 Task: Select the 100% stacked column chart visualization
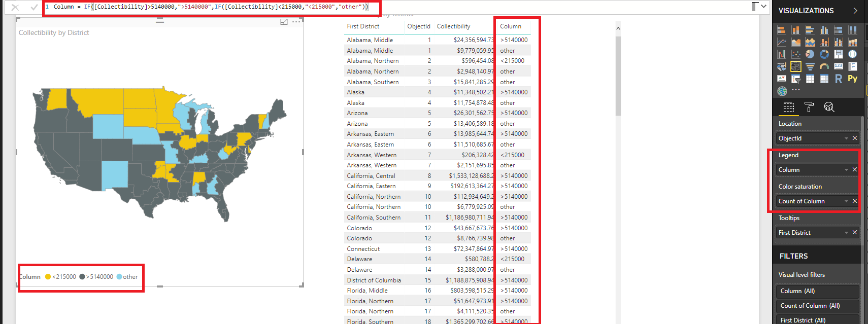click(852, 30)
